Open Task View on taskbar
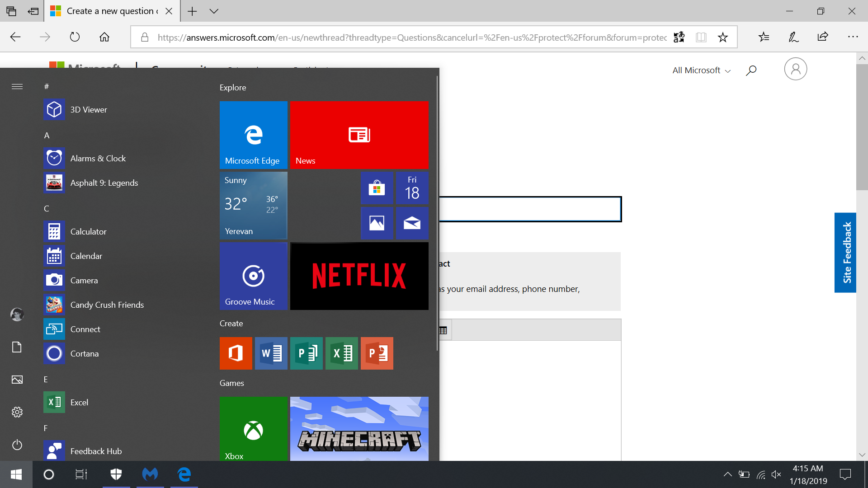The image size is (868, 488). coord(81,474)
